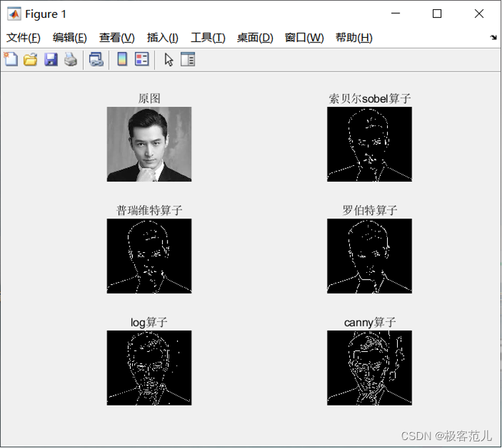Open the 文件(F) menu
This screenshot has height=448, width=502.
[x=23, y=37]
